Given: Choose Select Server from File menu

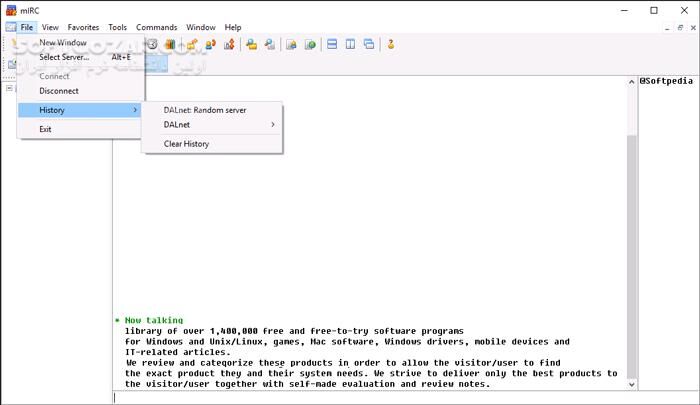Looking at the screenshot, I should 64,57.
